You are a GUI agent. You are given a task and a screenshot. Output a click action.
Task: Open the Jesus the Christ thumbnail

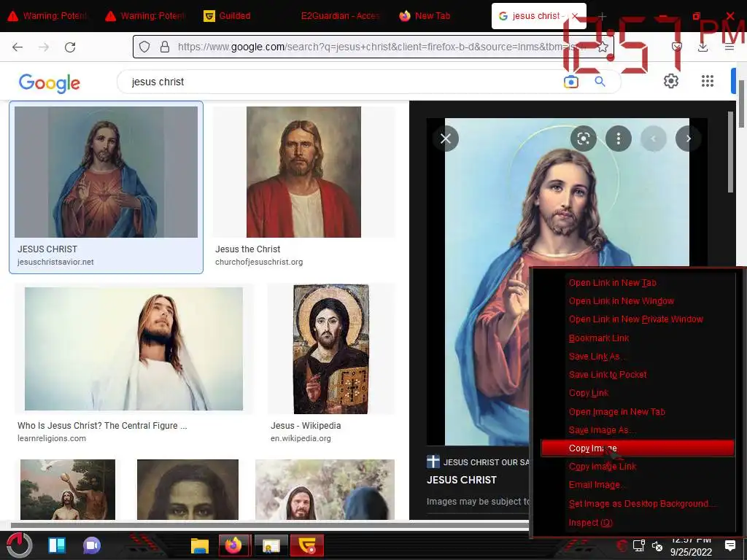(x=303, y=172)
